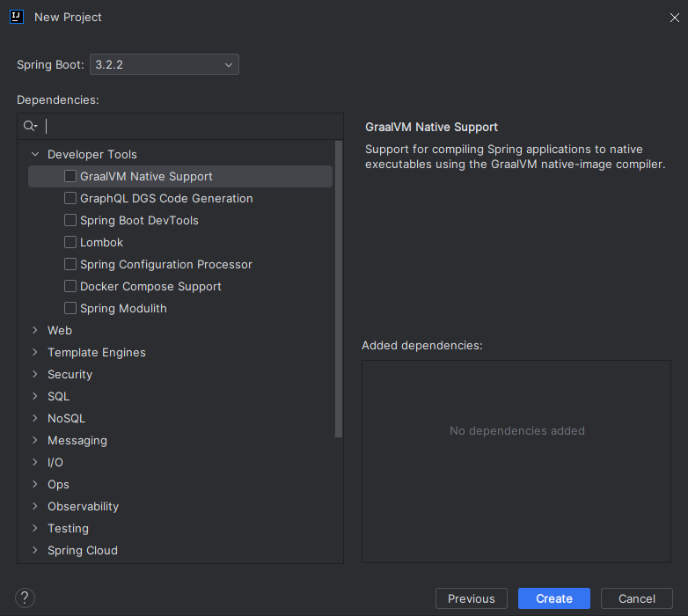Collapse the Developer Tools group
688x616 pixels.
point(35,154)
